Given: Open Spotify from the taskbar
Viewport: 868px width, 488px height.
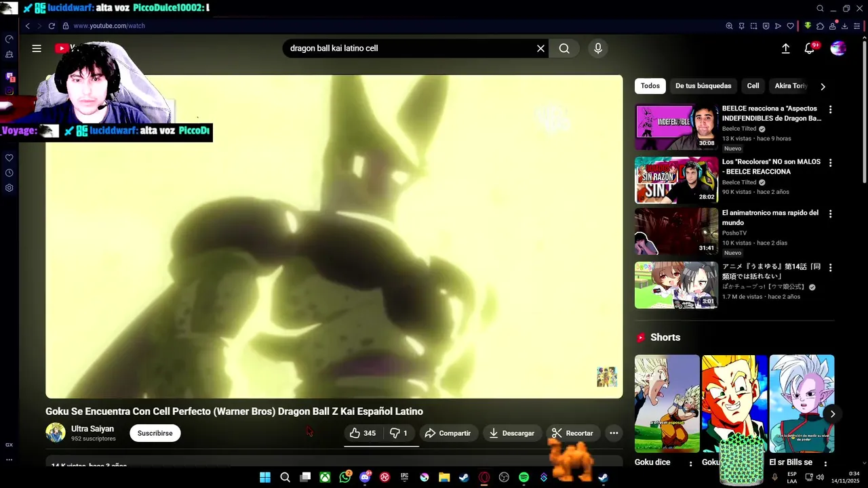Looking at the screenshot, I should point(524,477).
